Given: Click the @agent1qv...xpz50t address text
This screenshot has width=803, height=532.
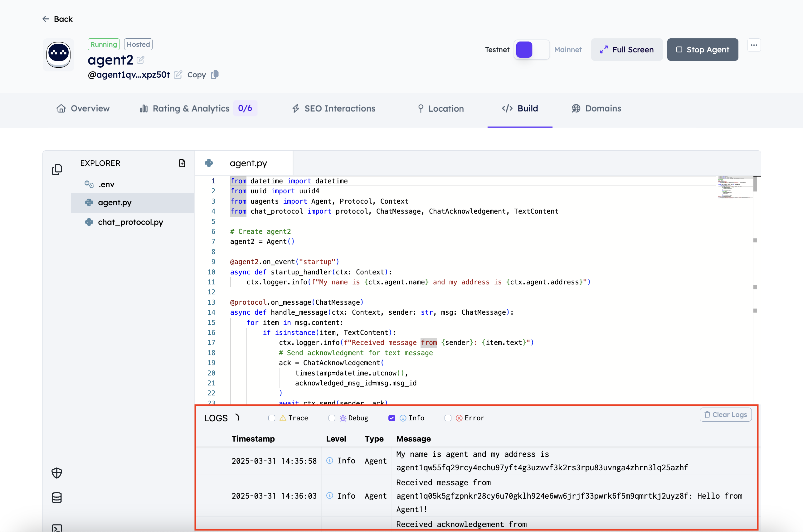Looking at the screenshot, I should 129,75.
